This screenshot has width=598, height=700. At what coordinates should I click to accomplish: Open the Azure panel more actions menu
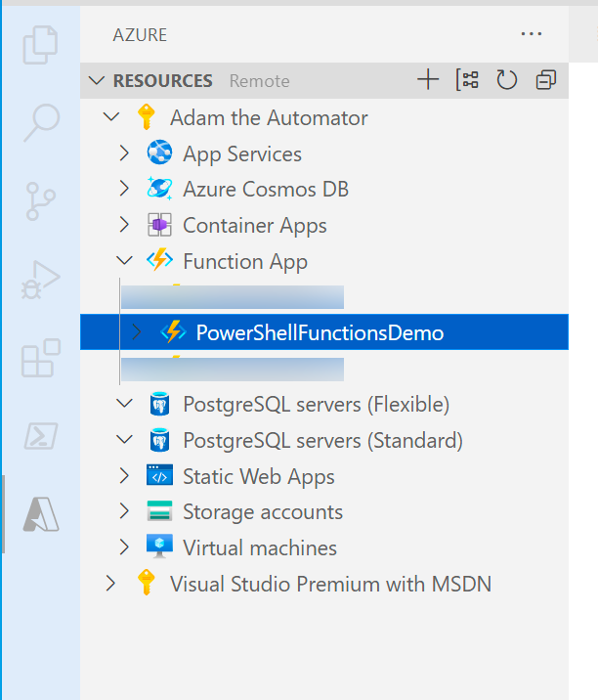coord(531,34)
